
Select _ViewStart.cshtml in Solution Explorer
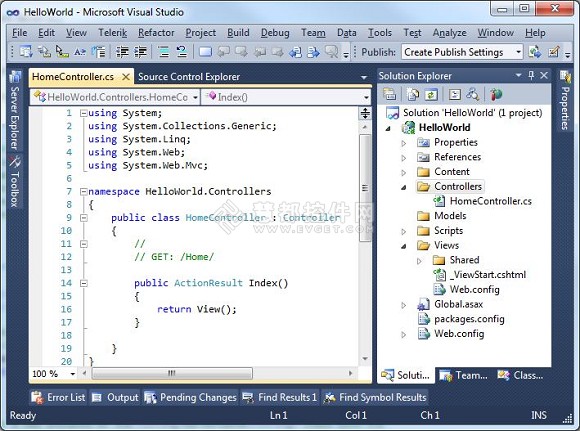(488, 275)
